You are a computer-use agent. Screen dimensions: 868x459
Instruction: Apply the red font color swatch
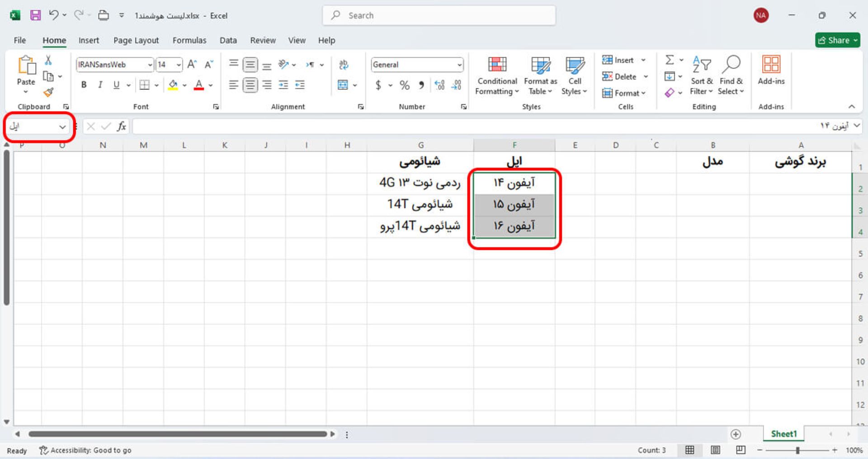point(198,84)
